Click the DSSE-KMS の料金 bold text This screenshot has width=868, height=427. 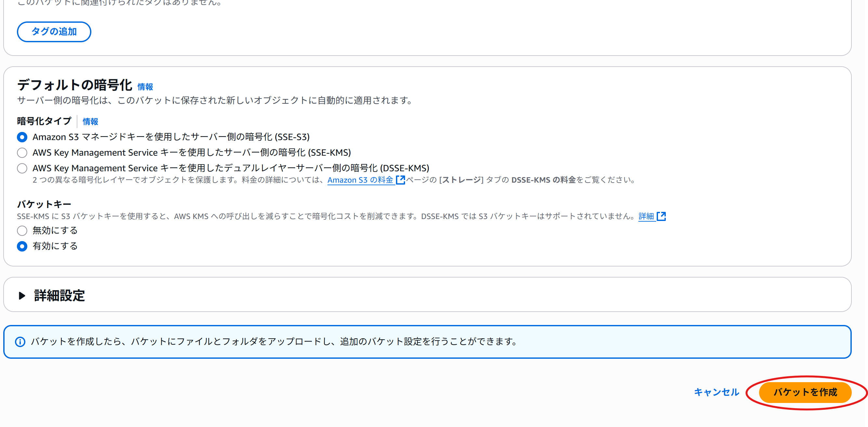coord(544,180)
